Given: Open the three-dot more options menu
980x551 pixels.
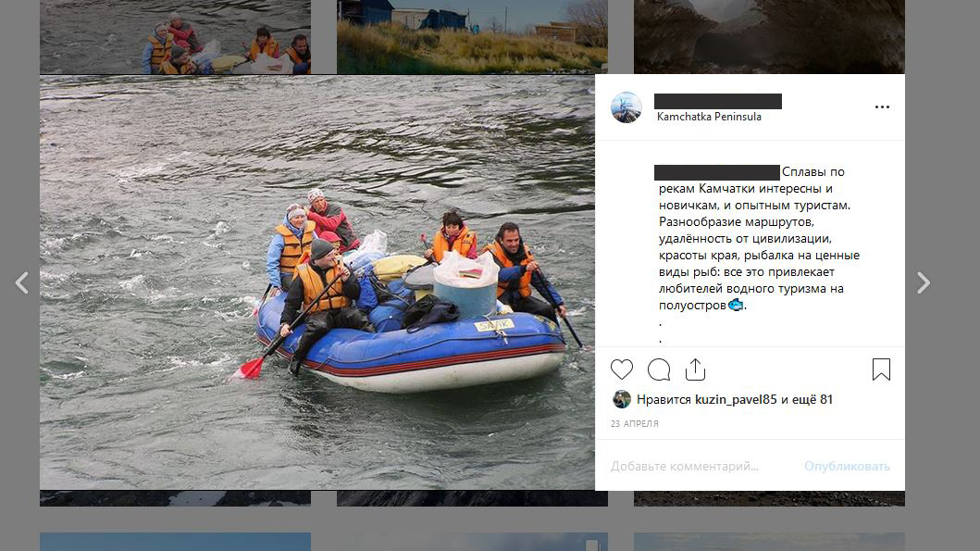Looking at the screenshot, I should point(882,106).
